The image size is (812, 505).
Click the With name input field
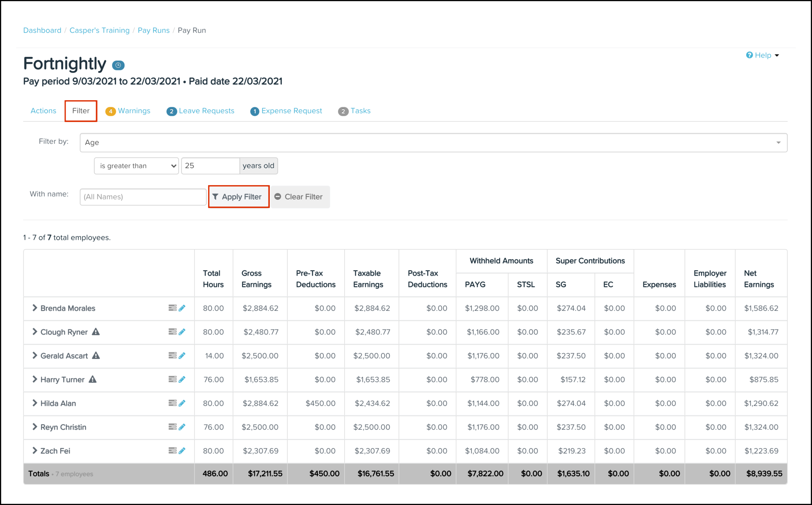point(143,197)
